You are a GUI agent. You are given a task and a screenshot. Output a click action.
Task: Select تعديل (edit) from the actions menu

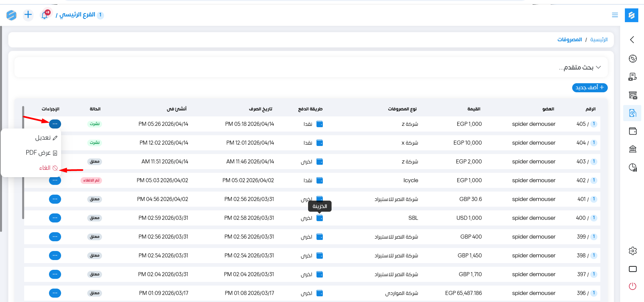coord(46,138)
